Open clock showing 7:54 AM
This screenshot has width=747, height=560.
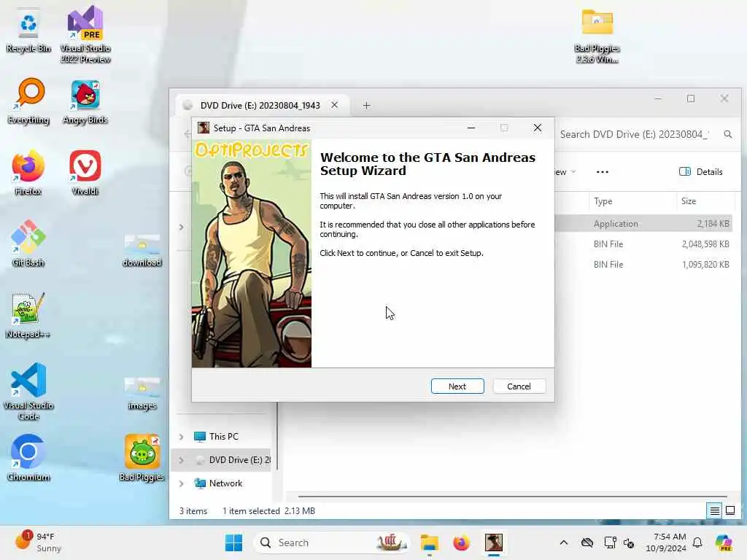666,542
